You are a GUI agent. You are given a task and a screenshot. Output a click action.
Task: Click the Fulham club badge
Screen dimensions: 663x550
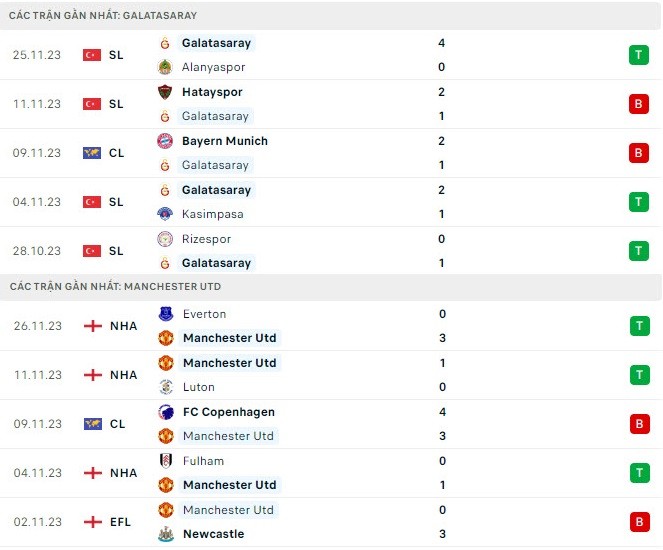(x=166, y=461)
